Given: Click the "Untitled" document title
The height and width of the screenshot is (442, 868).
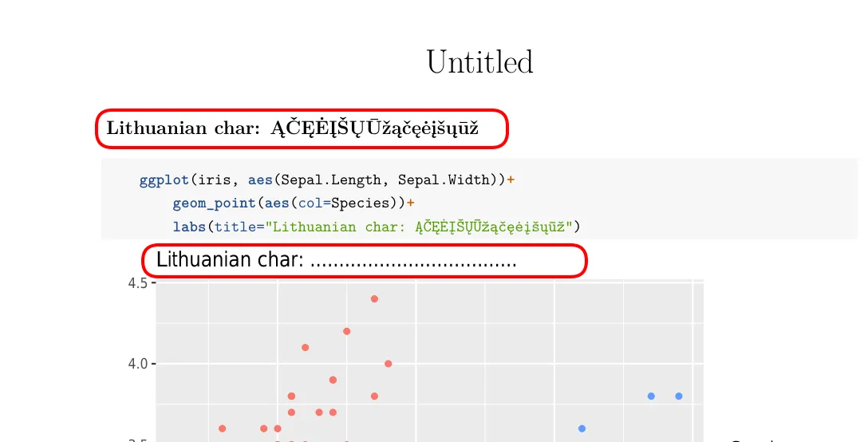Looking at the screenshot, I should [479, 62].
